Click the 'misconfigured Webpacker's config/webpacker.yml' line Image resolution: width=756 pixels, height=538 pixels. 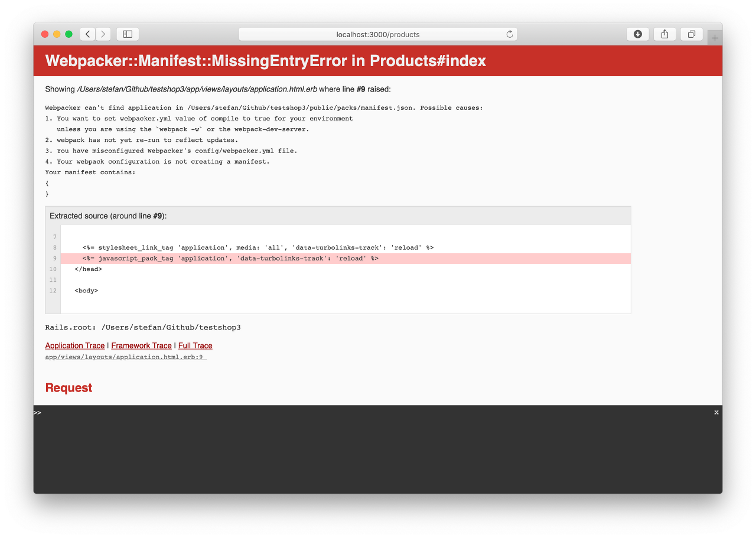pos(171,151)
